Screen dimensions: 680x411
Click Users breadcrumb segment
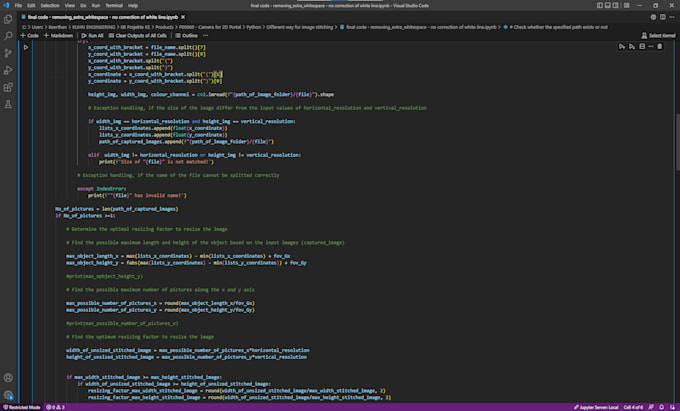coord(37,27)
